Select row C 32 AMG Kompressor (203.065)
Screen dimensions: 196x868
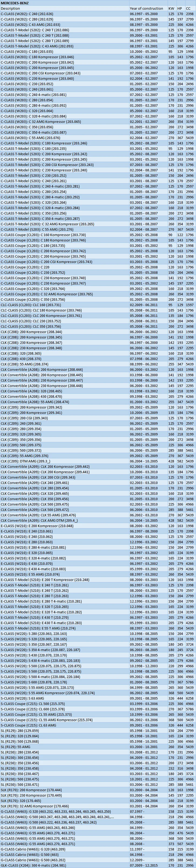98,122
